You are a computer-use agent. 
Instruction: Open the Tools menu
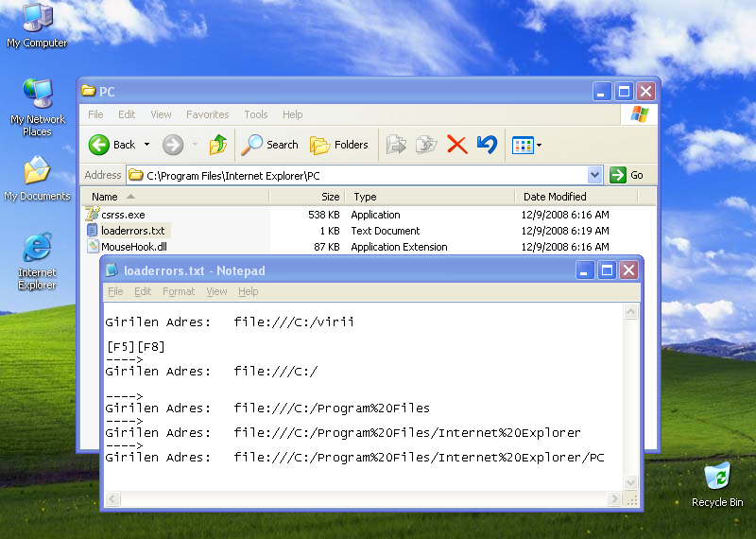(255, 114)
